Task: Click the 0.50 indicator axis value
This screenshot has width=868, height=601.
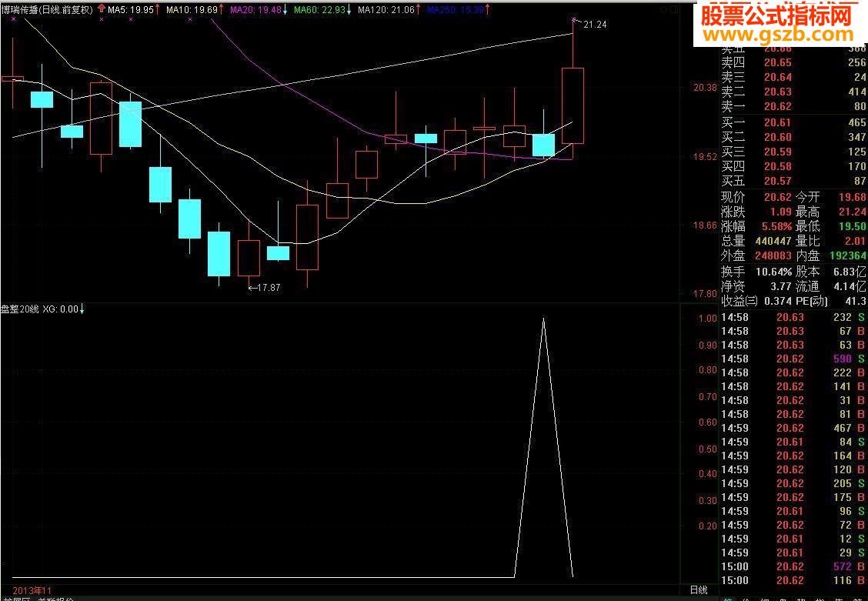Action: (707, 449)
